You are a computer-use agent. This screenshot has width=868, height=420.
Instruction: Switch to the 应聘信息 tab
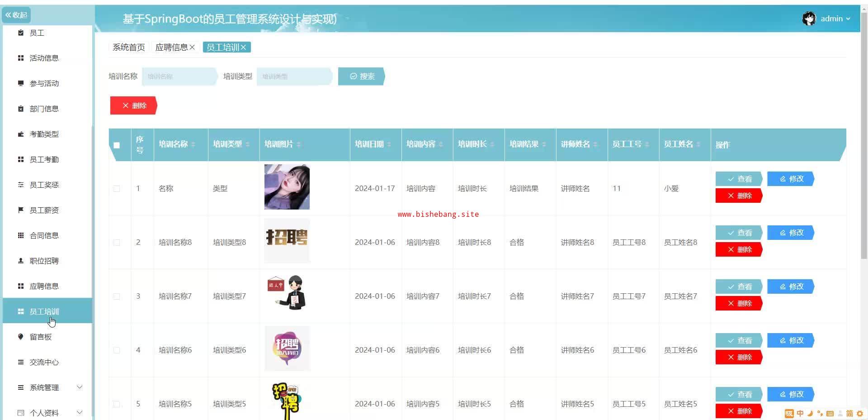click(x=171, y=47)
